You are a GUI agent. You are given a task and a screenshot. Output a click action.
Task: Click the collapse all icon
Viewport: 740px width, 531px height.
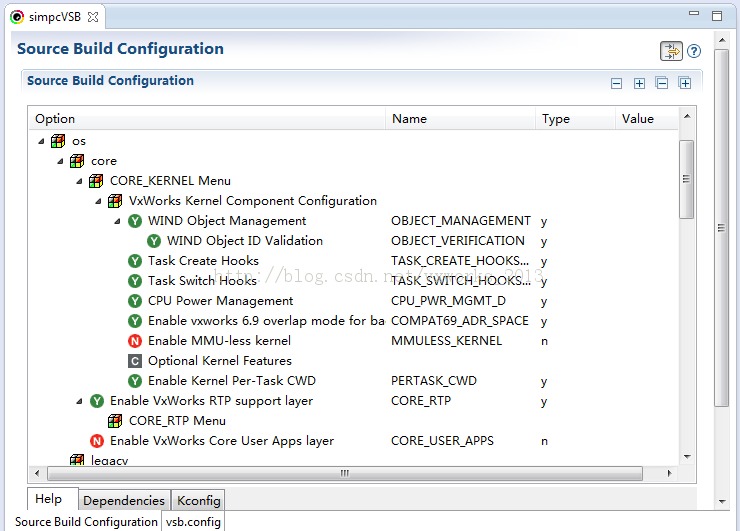coord(662,83)
